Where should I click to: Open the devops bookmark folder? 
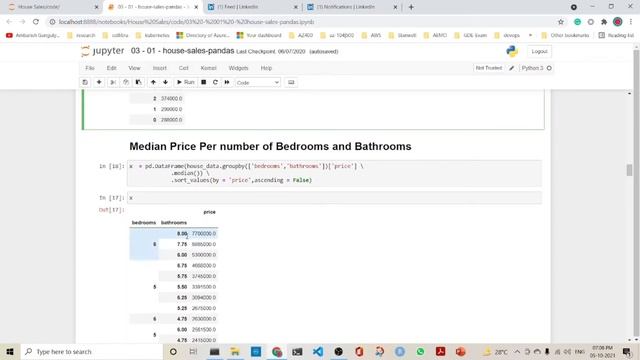[x=508, y=36]
